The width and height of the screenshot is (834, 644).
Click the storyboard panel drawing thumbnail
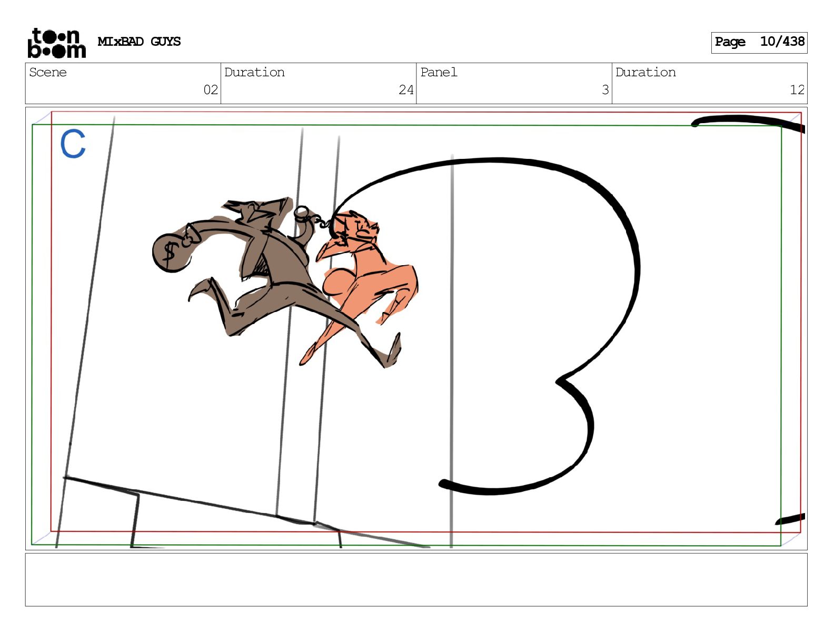coord(416,328)
